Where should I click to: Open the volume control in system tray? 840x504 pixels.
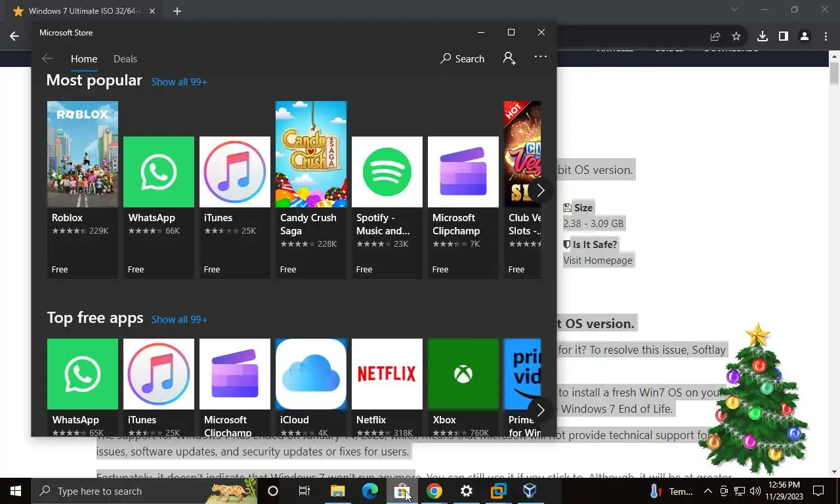(755, 491)
